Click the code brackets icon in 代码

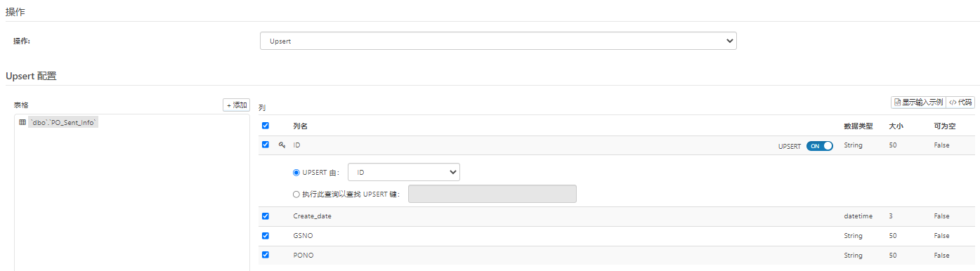[x=953, y=103]
